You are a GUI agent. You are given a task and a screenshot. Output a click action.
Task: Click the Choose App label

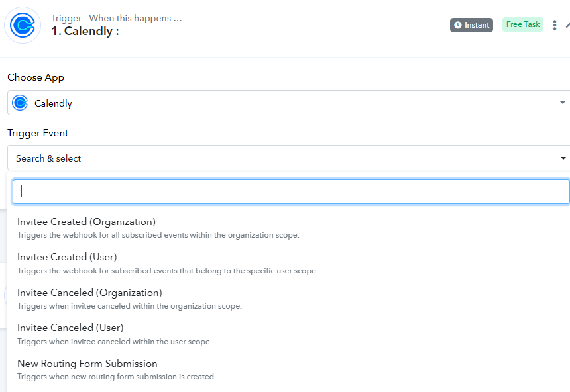coord(36,77)
